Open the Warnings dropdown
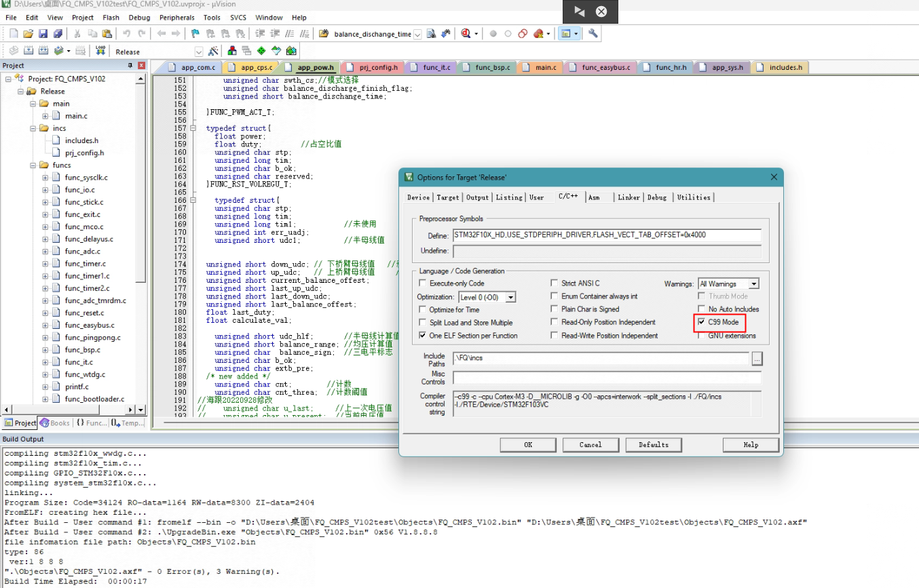This screenshot has width=919, height=588. click(753, 284)
